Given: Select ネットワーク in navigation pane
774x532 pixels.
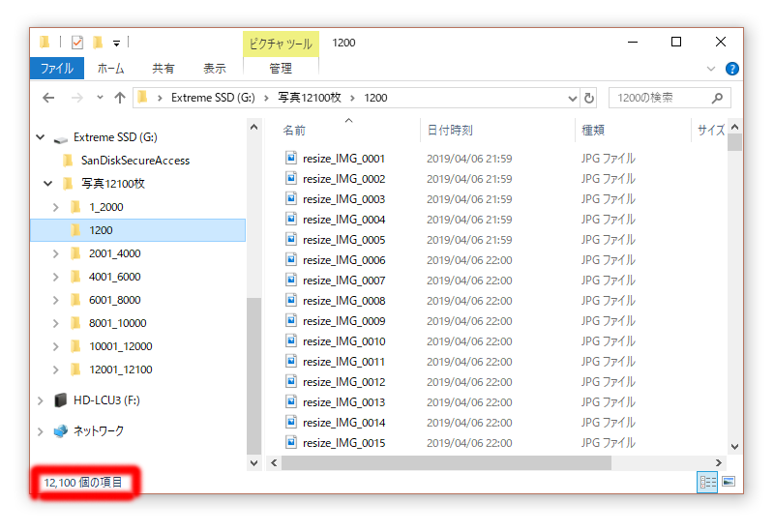Looking at the screenshot, I should (x=99, y=430).
